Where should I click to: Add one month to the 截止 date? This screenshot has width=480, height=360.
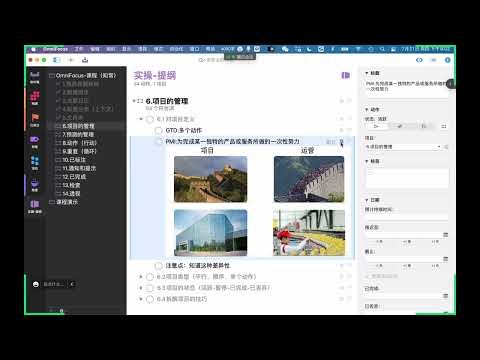435,266
